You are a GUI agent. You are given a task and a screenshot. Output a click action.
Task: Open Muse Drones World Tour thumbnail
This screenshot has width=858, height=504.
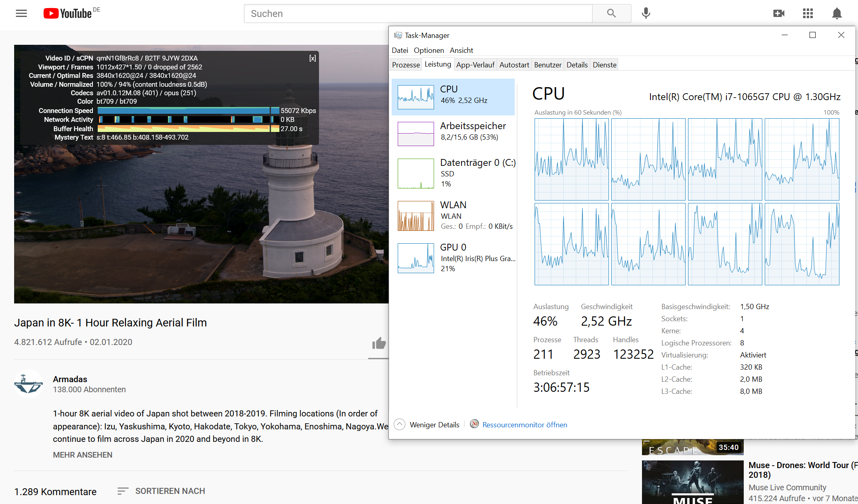point(692,482)
